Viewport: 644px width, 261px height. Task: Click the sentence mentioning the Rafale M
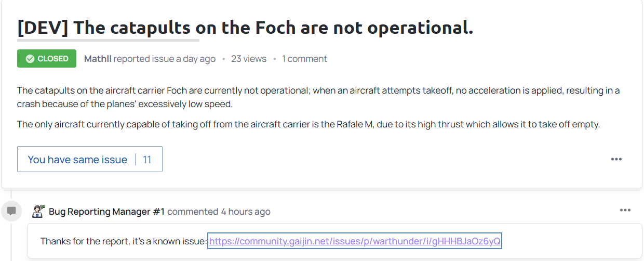(308, 124)
